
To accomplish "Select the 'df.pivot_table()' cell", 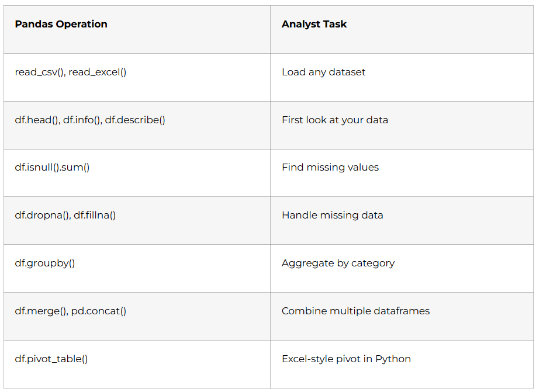I will click(137, 364).
